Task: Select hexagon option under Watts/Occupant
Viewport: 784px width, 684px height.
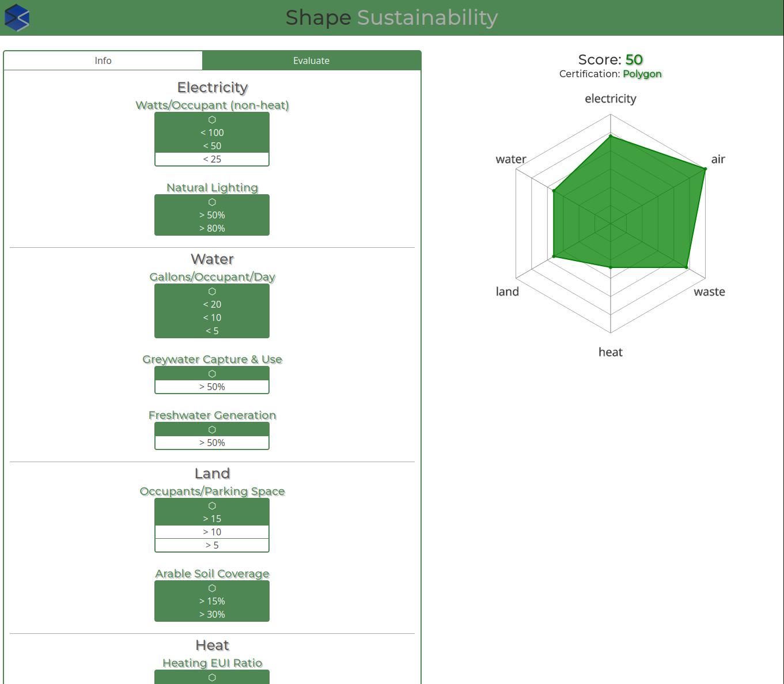Action: tap(212, 119)
